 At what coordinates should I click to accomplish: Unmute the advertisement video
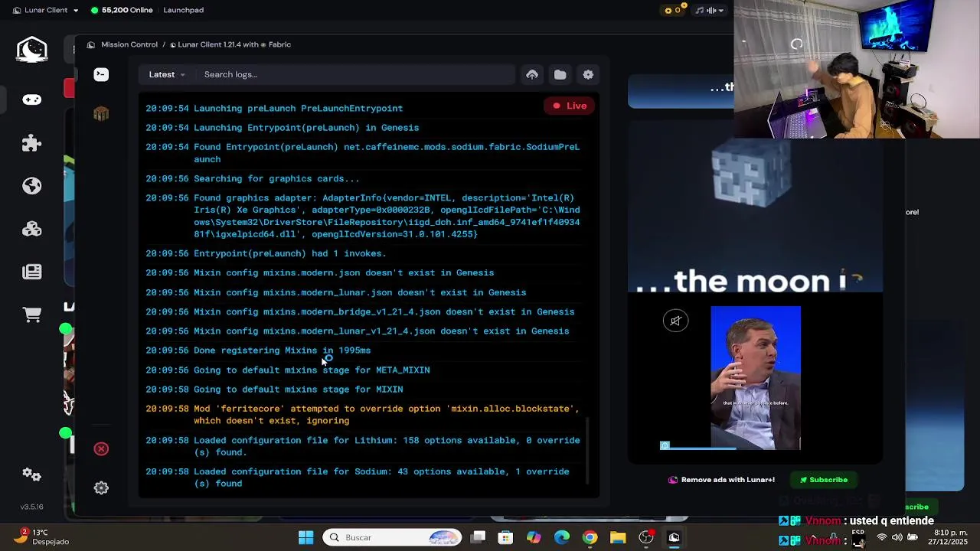(x=675, y=321)
